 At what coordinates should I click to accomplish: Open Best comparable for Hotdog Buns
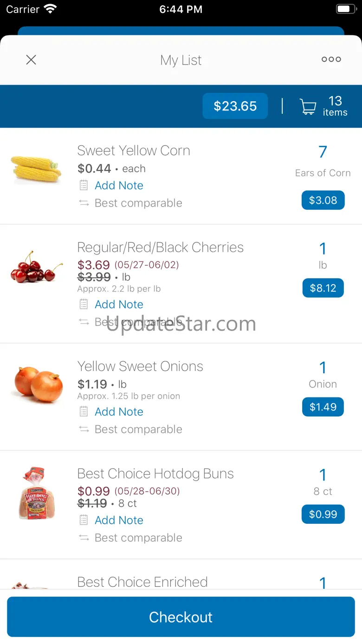[138, 538]
